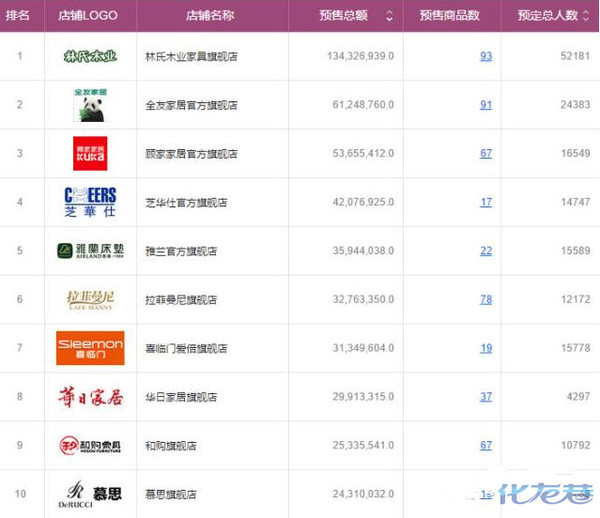Select store name 顾家家居官方旗舰店
Image resolution: width=600 pixels, height=518 pixels.
coord(191,154)
